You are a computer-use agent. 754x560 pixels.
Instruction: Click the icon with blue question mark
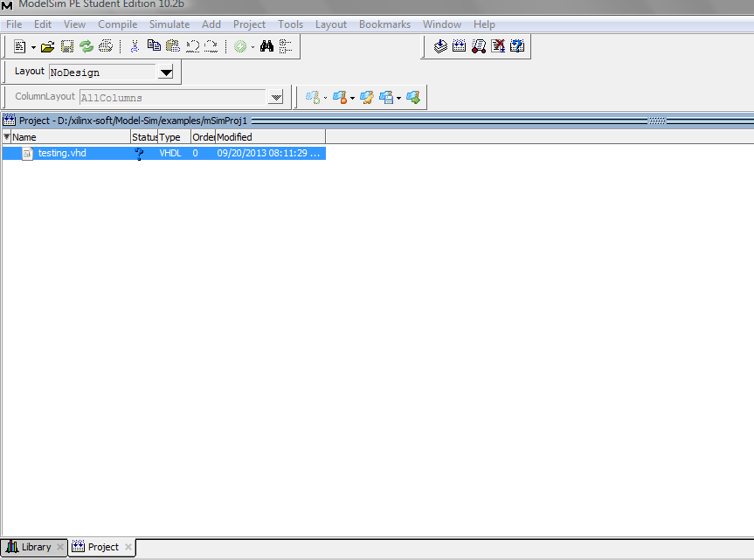coord(517,46)
